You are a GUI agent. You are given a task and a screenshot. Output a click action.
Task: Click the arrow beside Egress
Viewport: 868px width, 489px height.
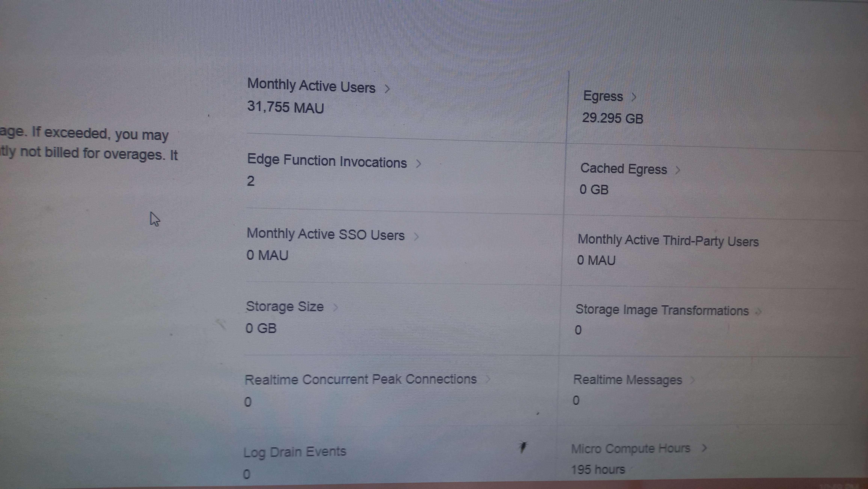634,97
